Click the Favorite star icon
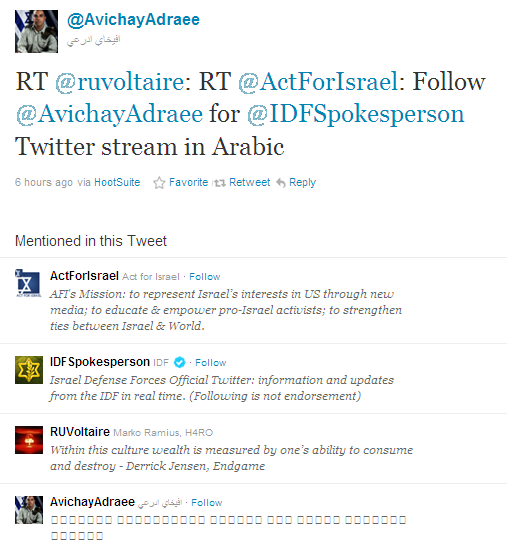Screen dimensions: 532x547 159,183
